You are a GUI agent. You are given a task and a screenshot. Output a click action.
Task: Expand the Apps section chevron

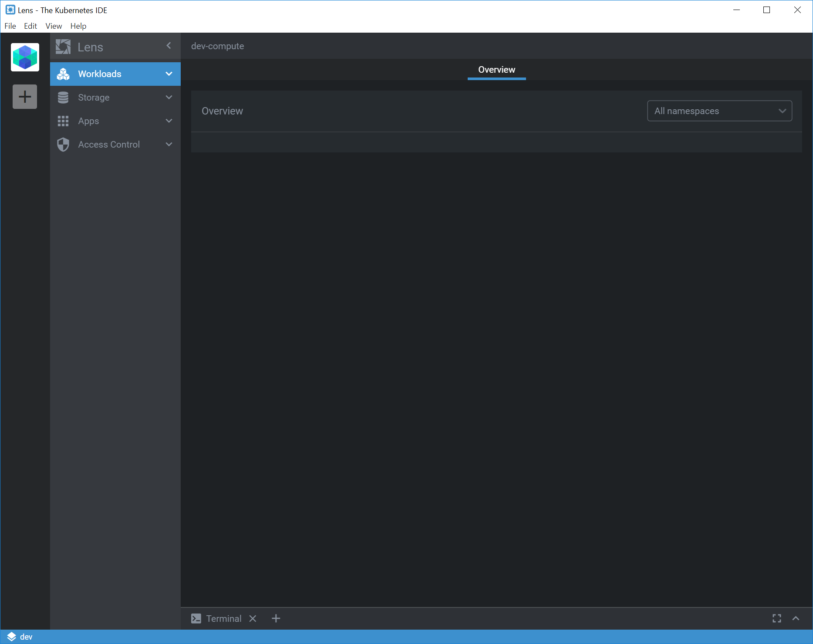tap(169, 121)
